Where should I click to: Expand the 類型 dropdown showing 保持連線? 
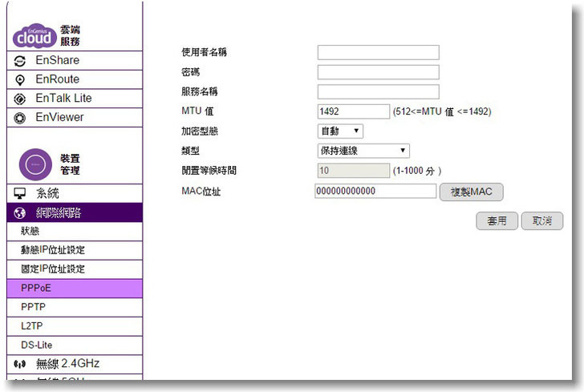(x=363, y=151)
